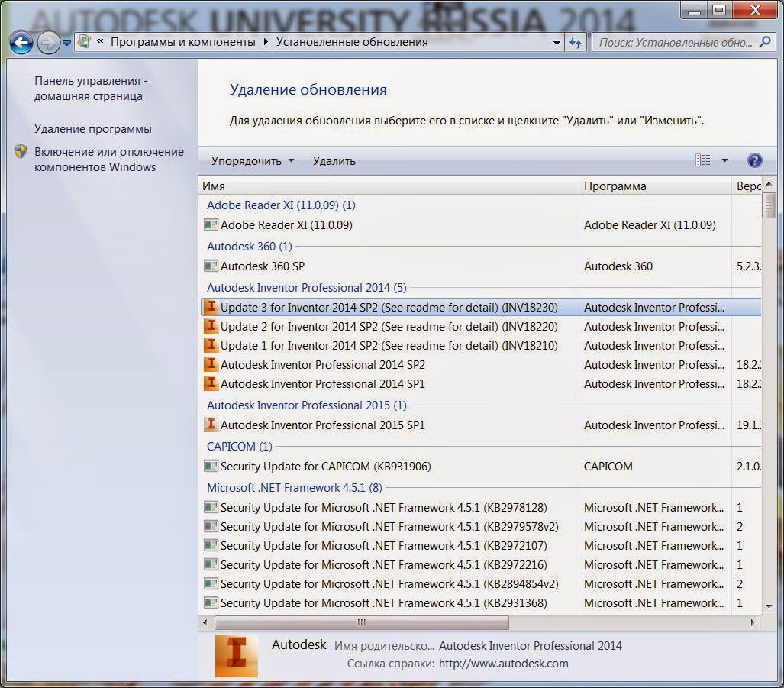
Task: Click the greyed forward navigation arrow
Action: (49, 43)
